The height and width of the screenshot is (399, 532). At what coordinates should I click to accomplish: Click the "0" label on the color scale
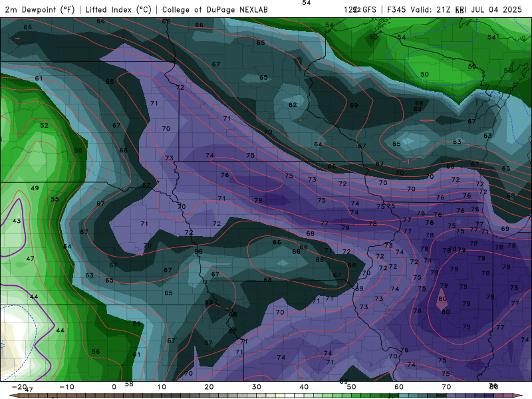[114, 387]
